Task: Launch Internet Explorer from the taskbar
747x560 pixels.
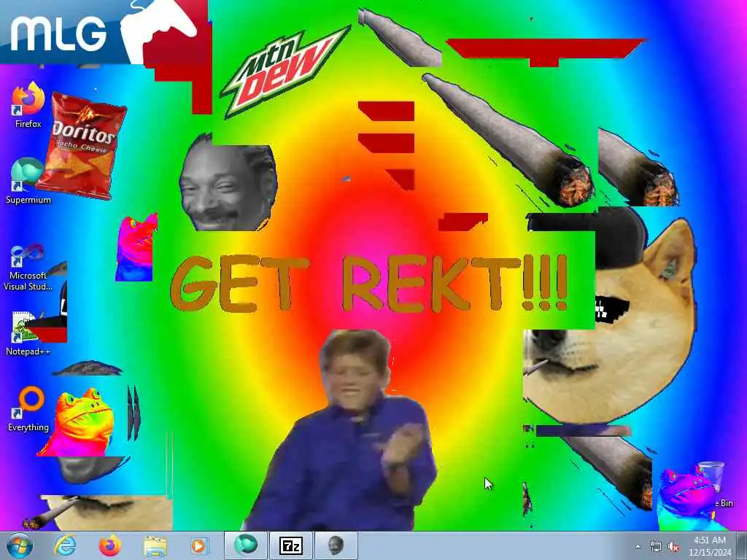Action: (x=65, y=545)
